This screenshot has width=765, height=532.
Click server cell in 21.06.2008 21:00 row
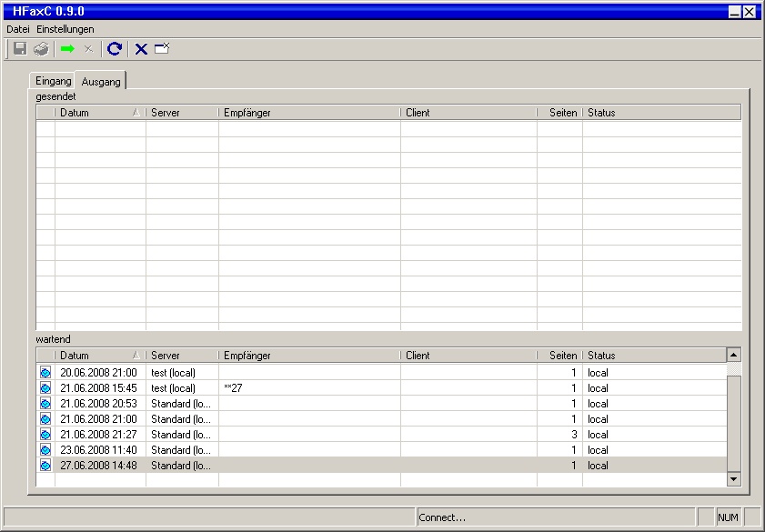[x=182, y=419]
